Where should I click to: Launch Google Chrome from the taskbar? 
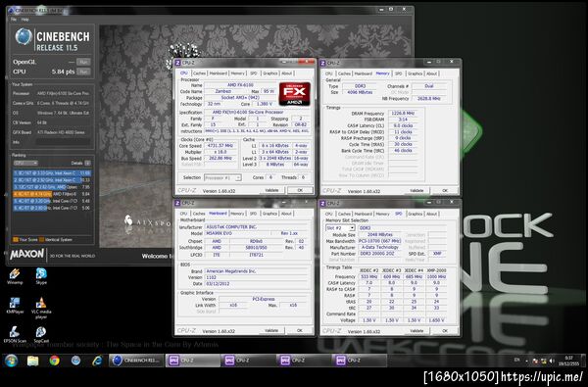coord(54,361)
